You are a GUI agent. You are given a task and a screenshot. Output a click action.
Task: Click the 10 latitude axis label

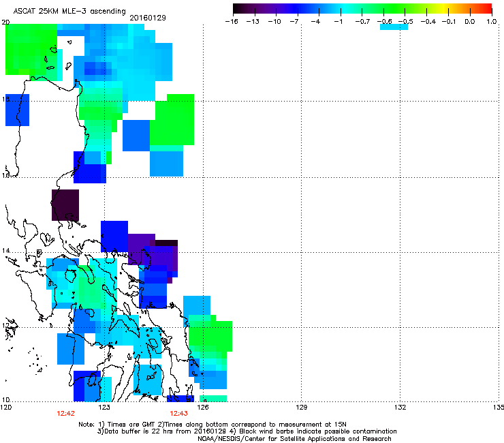tap(5, 400)
